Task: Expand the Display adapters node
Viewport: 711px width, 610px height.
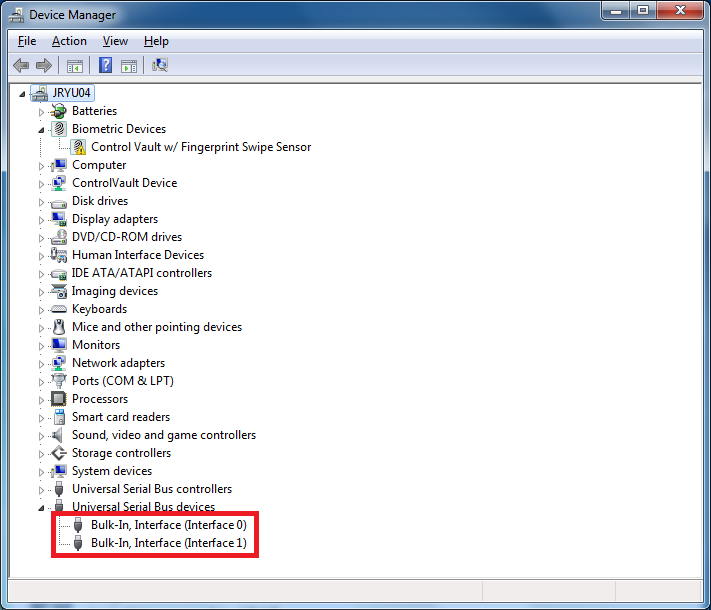Action: point(41,220)
